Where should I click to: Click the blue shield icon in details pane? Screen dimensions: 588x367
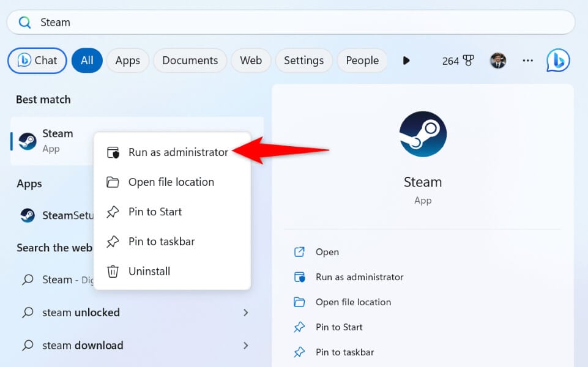coord(299,277)
